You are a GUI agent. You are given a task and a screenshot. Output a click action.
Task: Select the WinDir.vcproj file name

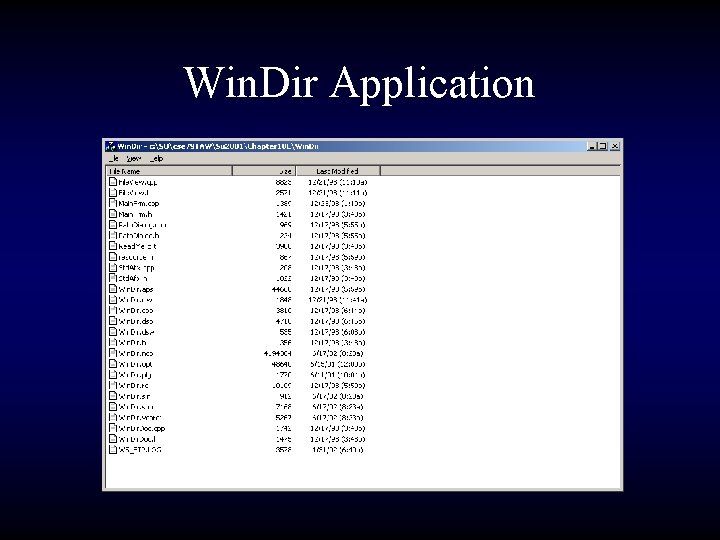[x=140, y=417]
